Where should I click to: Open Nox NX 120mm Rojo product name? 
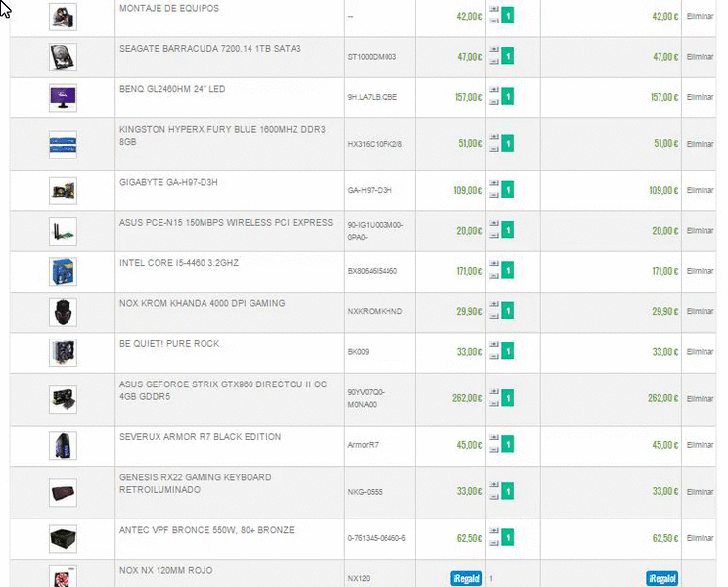pyautogui.click(x=166, y=570)
